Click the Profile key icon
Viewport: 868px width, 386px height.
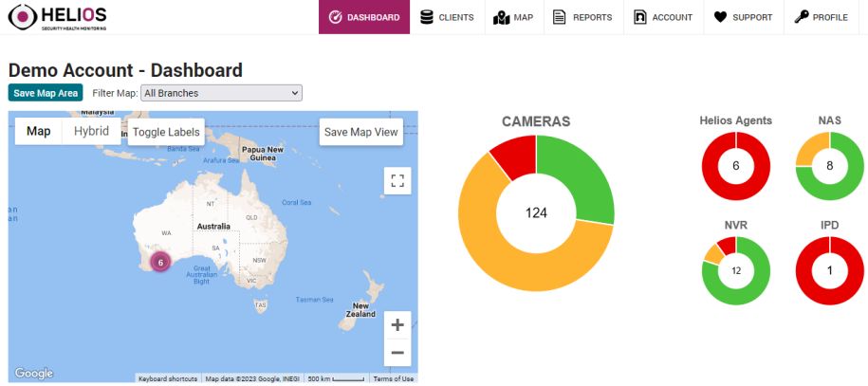pyautogui.click(x=801, y=17)
